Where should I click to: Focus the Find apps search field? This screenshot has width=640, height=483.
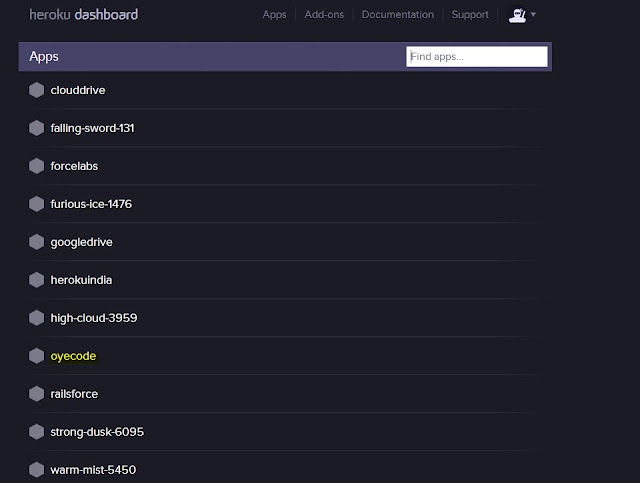coord(477,56)
